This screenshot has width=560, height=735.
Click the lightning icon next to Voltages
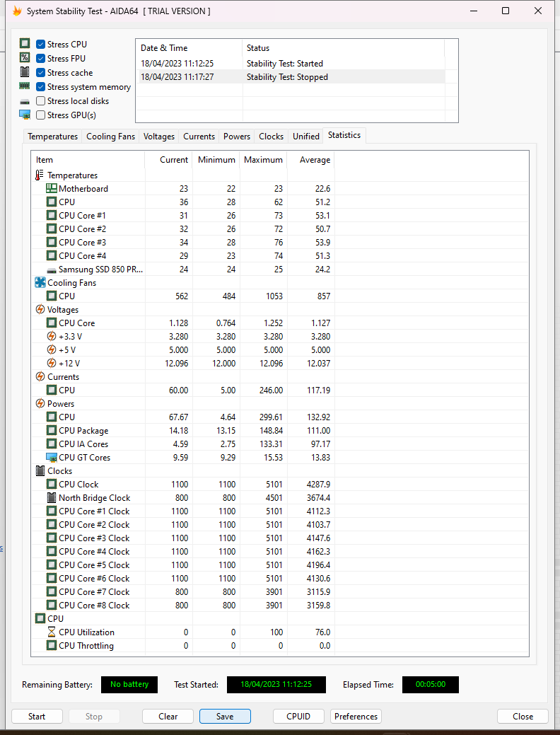click(40, 309)
